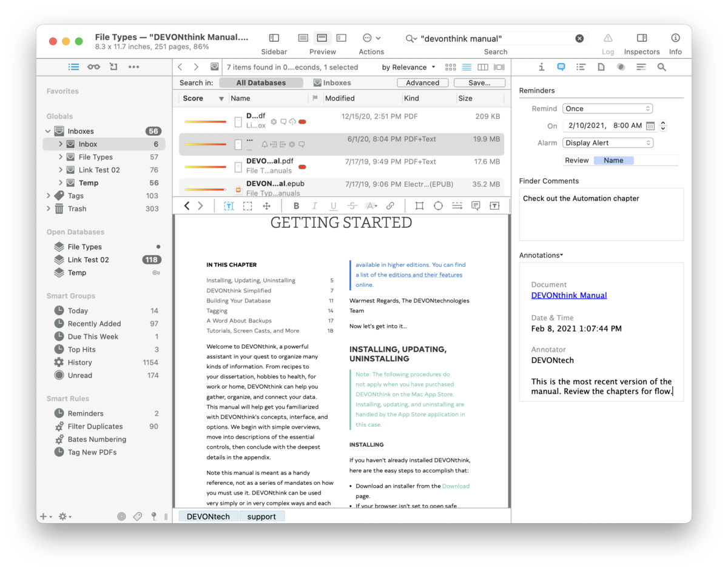Apply bold in the PDF editing bar
Viewport: 728px width, 571px height.
tap(296, 206)
